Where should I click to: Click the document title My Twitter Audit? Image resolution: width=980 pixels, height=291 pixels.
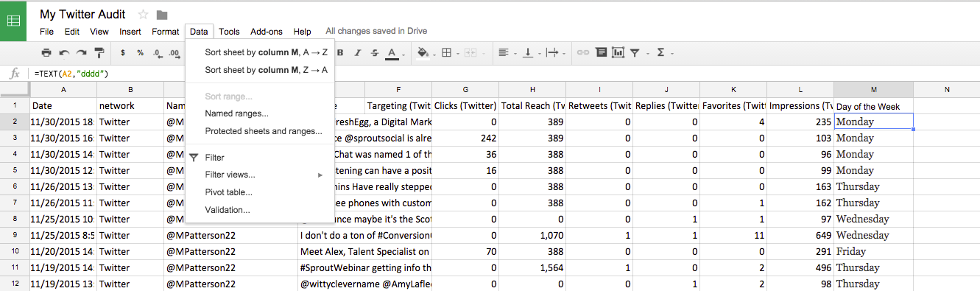coord(82,14)
